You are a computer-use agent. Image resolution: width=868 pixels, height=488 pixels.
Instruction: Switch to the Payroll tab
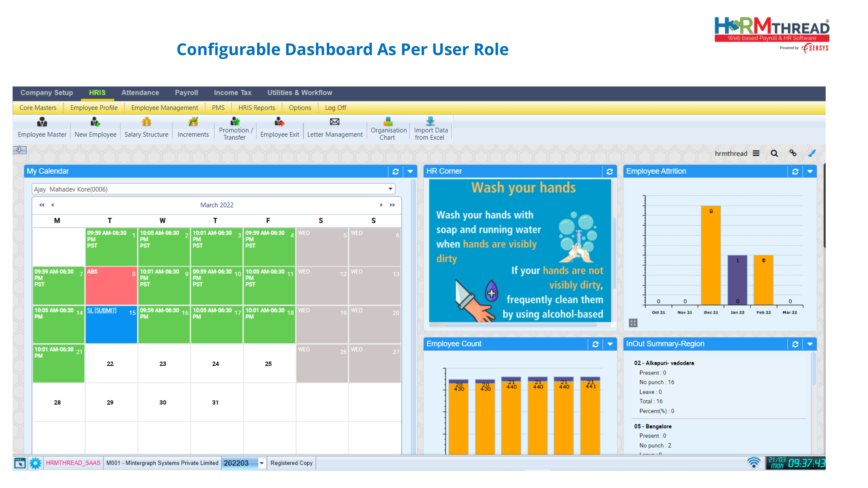click(x=186, y=93)
